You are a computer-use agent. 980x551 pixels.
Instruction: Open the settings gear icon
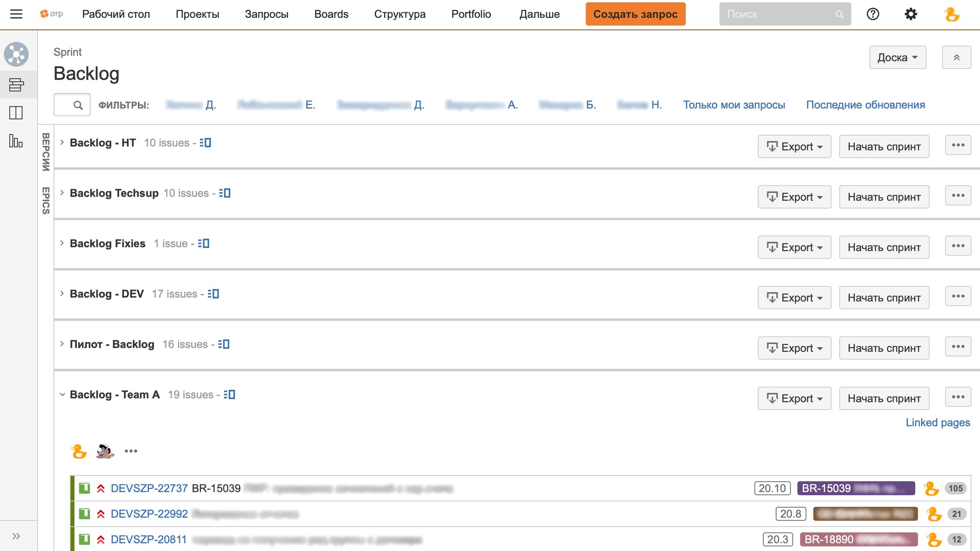pos(911,14)
